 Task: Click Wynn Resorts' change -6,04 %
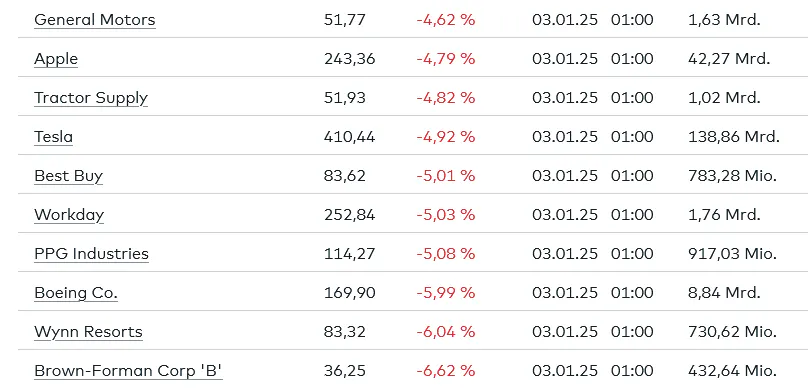[x=446, y=332]
